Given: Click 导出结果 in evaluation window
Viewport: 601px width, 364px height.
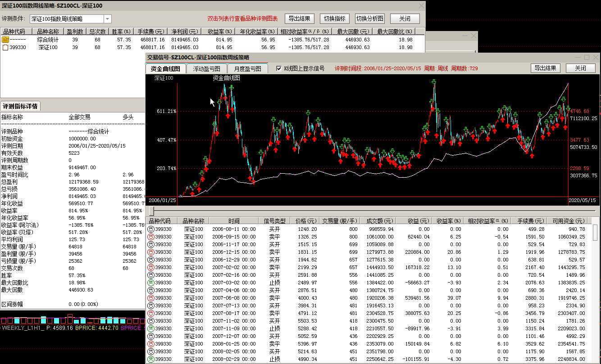Looking at the screenshot, I should [299, 18].
